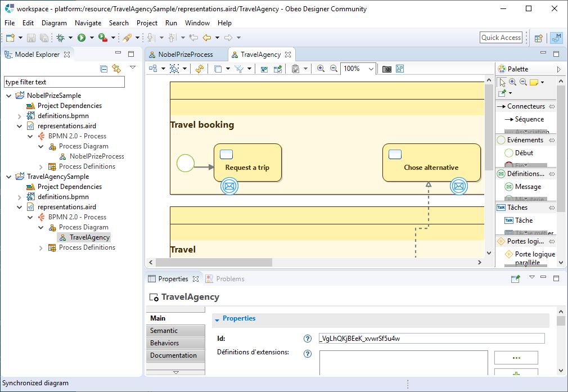Select the Documentation properties tab

pos(175,355)
